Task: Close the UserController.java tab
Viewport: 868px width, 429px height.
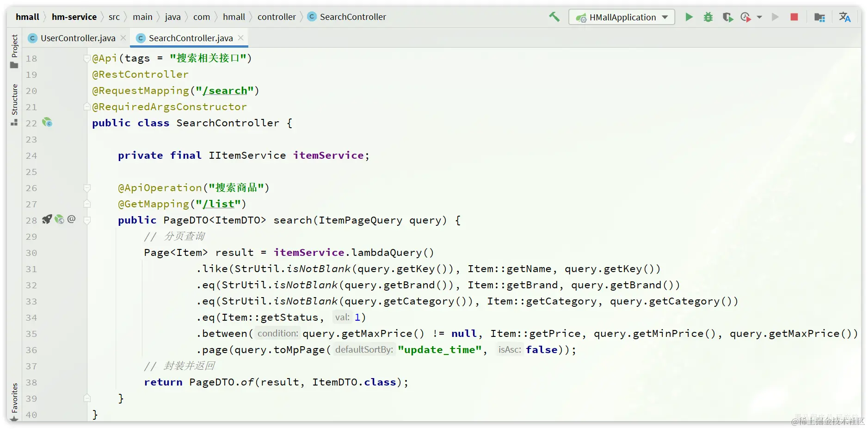Action: [123, 38]
